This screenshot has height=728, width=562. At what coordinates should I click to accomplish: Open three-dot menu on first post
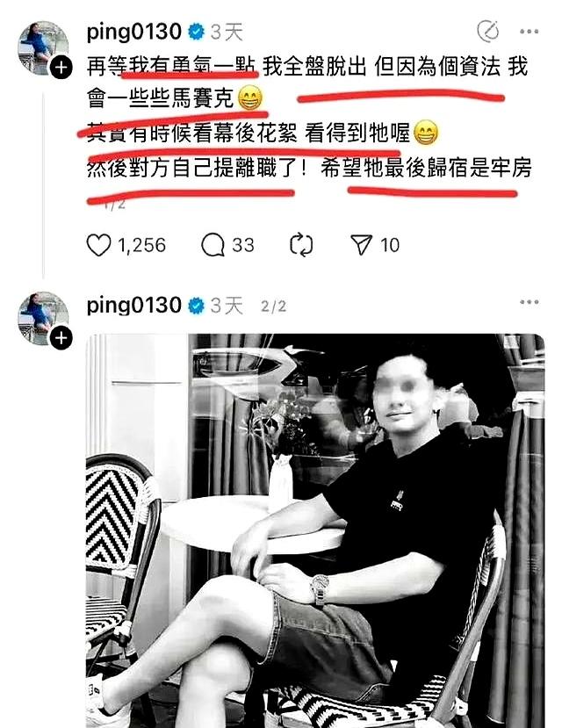529,32
